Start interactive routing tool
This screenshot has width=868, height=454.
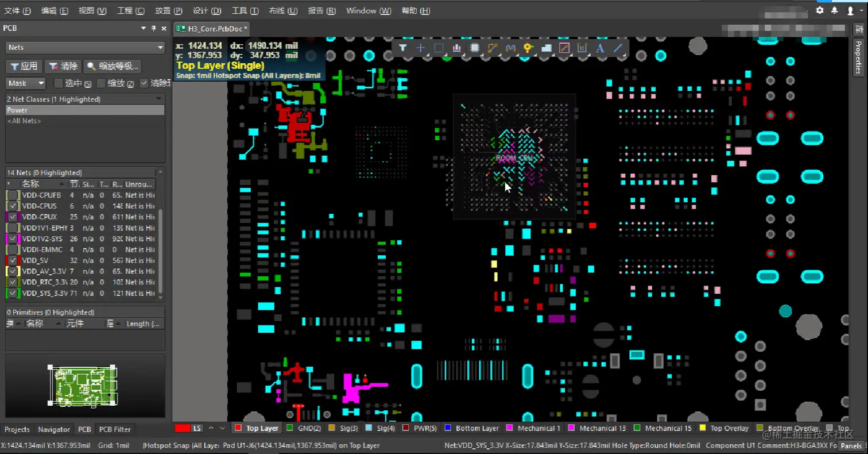[x=493, y=48]
